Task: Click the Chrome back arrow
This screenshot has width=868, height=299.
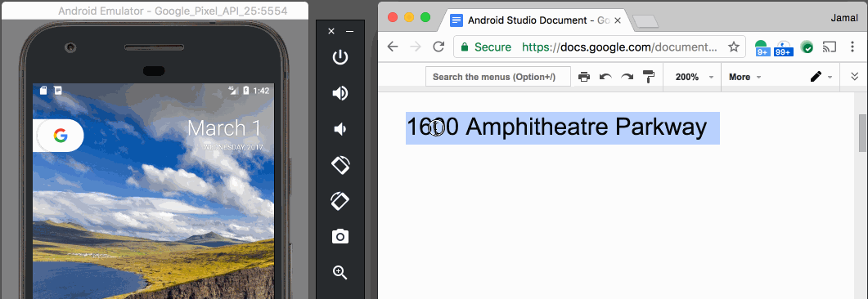Action: coord(393,47)
